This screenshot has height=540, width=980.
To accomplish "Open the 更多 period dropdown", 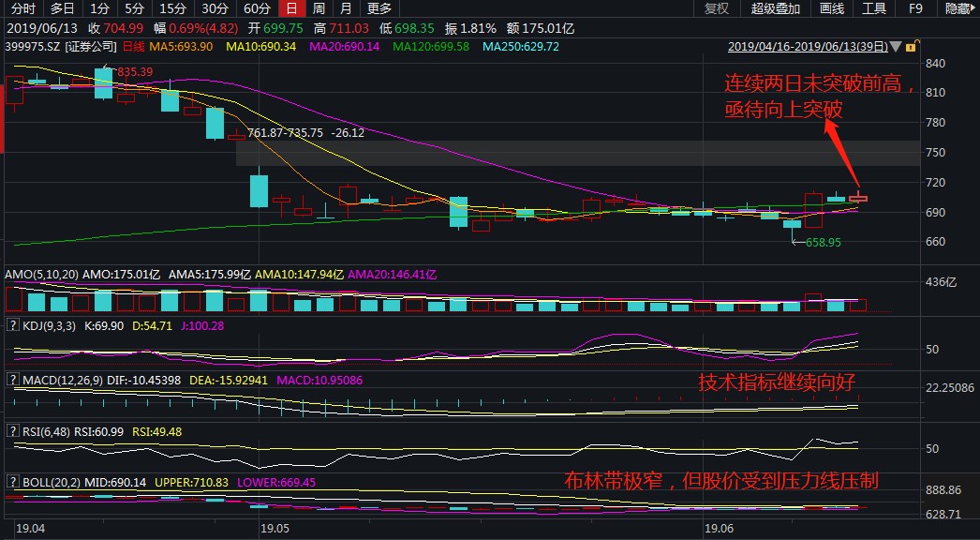I will coord(379,8).
